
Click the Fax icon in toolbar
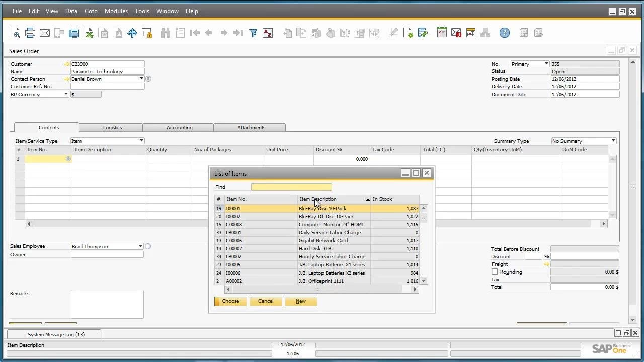click(x=74, y=33)
